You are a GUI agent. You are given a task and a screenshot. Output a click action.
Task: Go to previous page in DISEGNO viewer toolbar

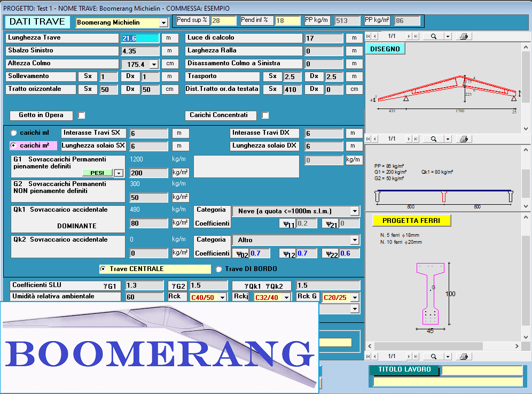[375, 36]
